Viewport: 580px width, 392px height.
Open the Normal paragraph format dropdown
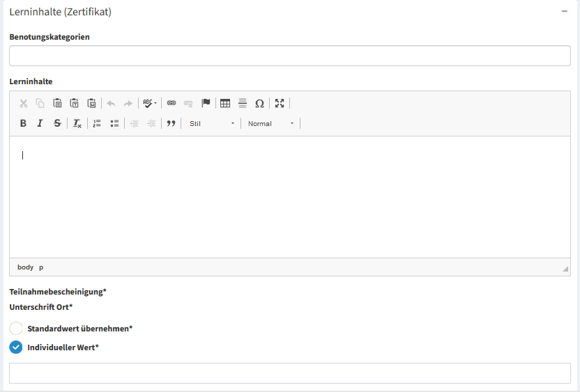[x=271, y=123]
